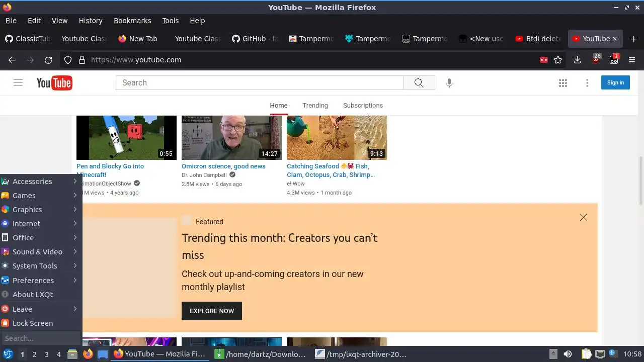Click inside the YouTube Search field
This screenshot has height=362, width=644.
[x=259, y=83]
